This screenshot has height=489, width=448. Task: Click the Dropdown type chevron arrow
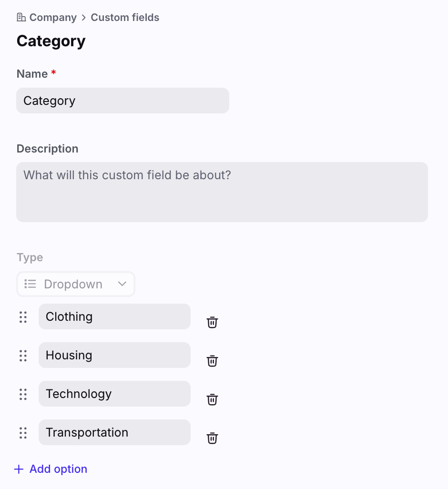(x=122, y=284)
